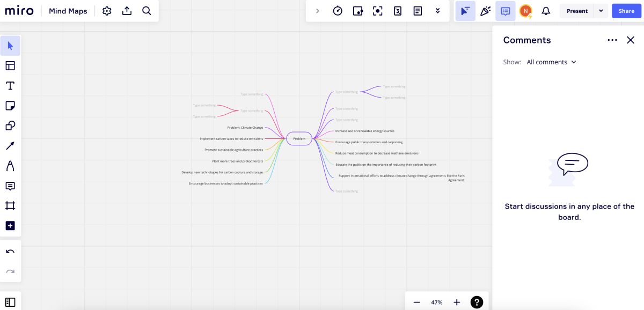Select Implement carbon taxes node

231,139
